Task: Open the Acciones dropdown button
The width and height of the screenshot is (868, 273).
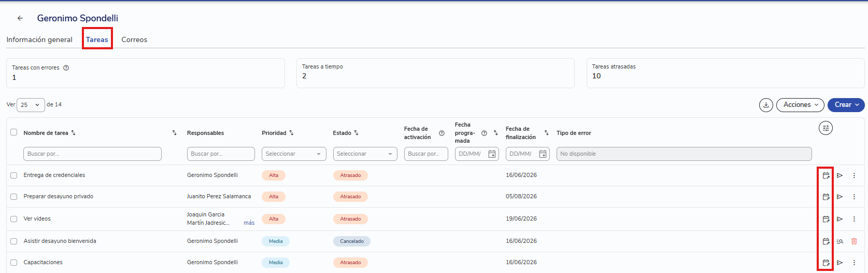Action: click(800, 105)
